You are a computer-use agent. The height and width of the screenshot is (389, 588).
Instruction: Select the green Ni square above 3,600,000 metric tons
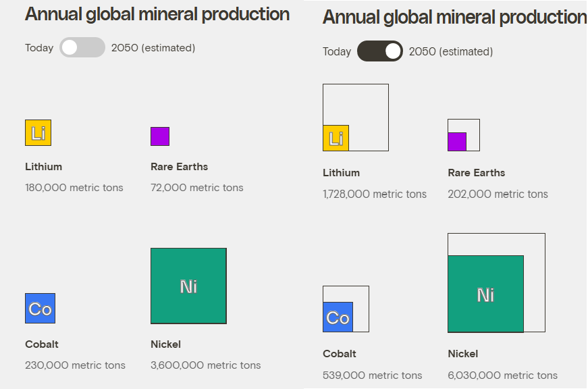click(188, 286)
